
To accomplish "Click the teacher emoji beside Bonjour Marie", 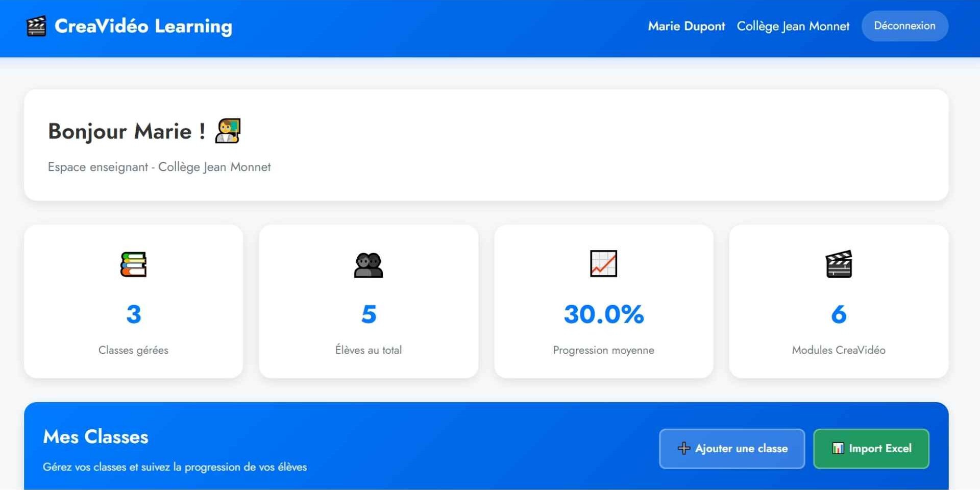I will [x=228, y=131].
